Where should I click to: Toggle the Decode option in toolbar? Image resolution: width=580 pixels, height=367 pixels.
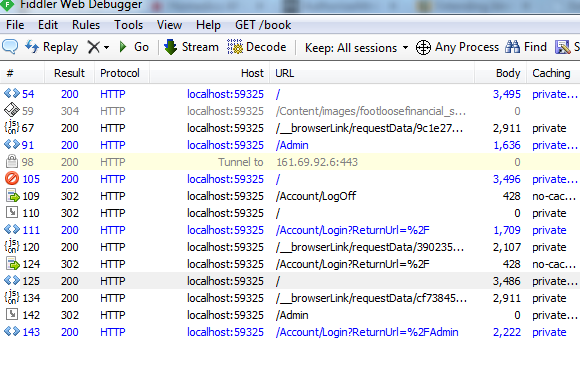(x=257, y=47)
